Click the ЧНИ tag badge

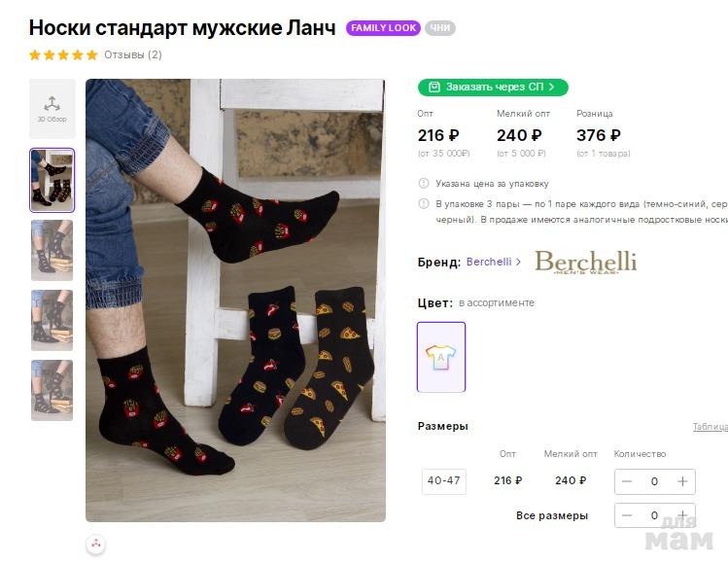(439, 28)
